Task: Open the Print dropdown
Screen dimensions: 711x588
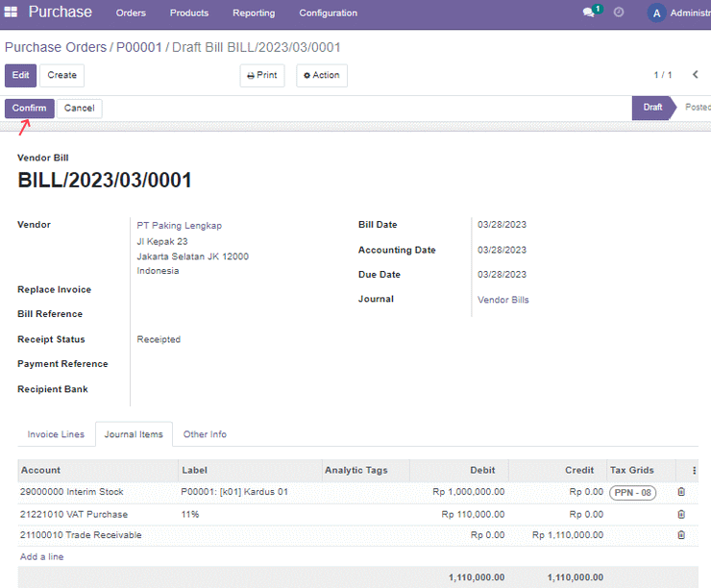Action: 262,75
